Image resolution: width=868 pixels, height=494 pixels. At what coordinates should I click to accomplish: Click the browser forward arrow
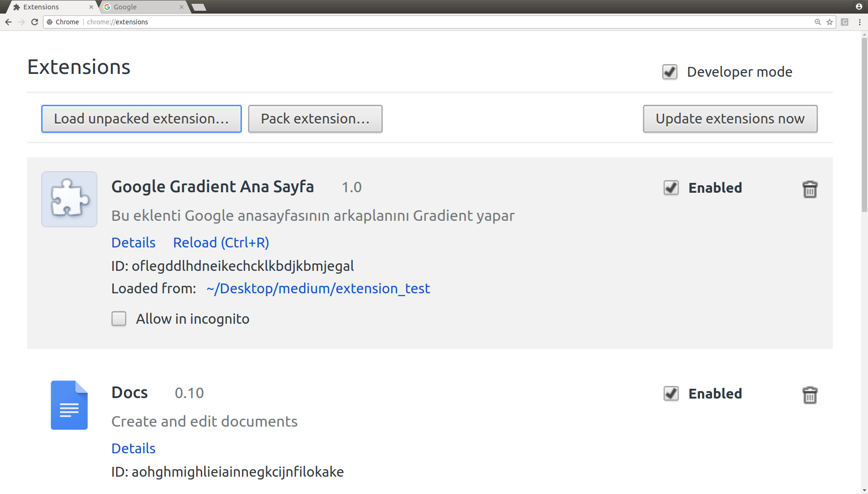(22, 22)
